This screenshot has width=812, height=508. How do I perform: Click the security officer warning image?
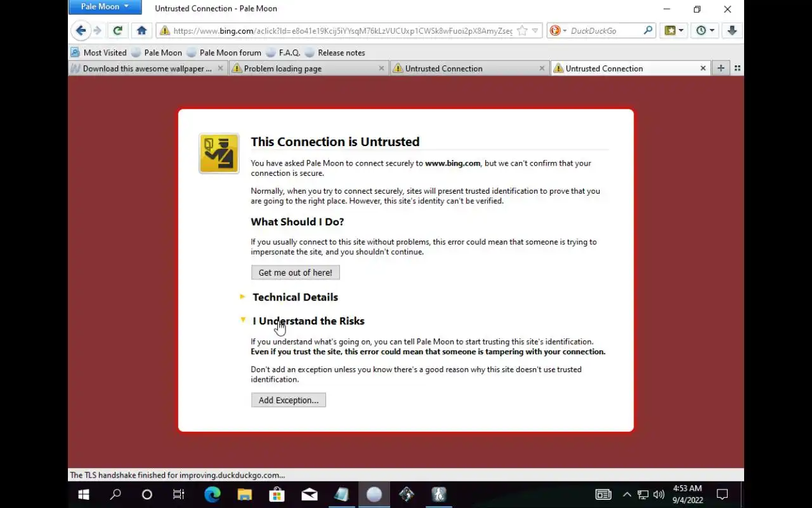coord(219,153)
